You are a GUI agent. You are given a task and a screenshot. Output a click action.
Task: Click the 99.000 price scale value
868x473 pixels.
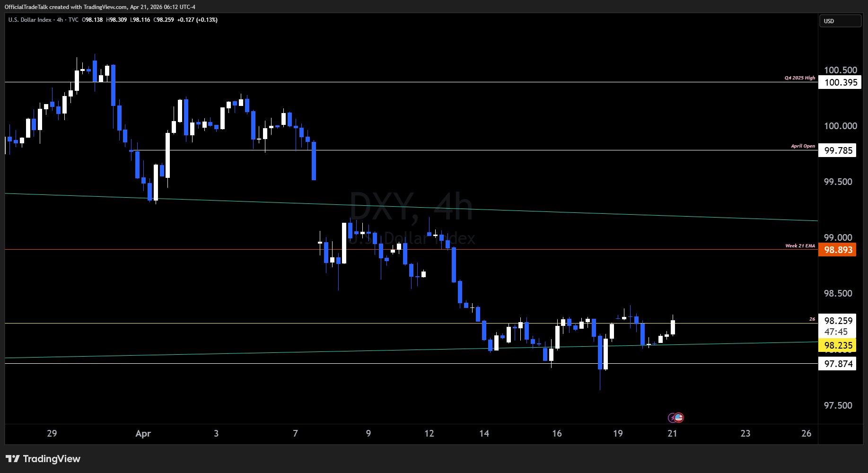(x=838, y=237)
